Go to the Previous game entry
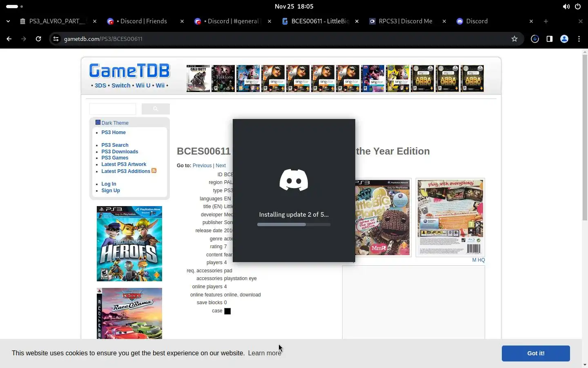588x368 pixels. pyautogui.click(x=202, y=166)
